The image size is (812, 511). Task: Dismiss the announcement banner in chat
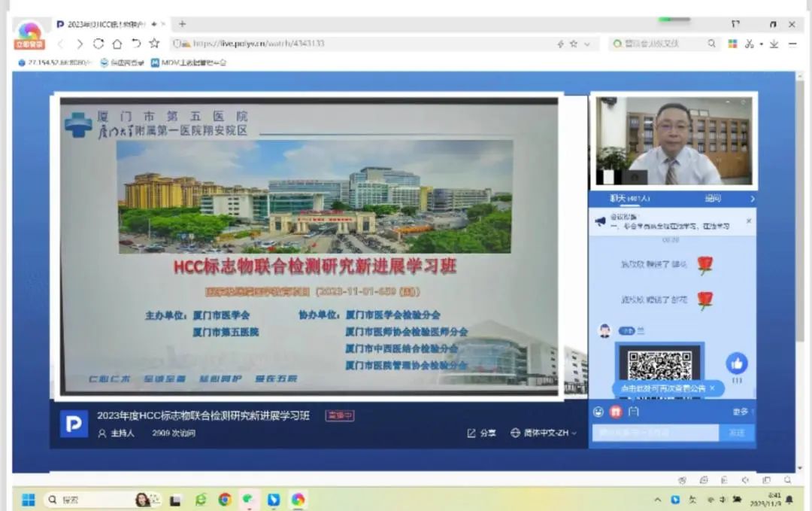coord(748,221)
